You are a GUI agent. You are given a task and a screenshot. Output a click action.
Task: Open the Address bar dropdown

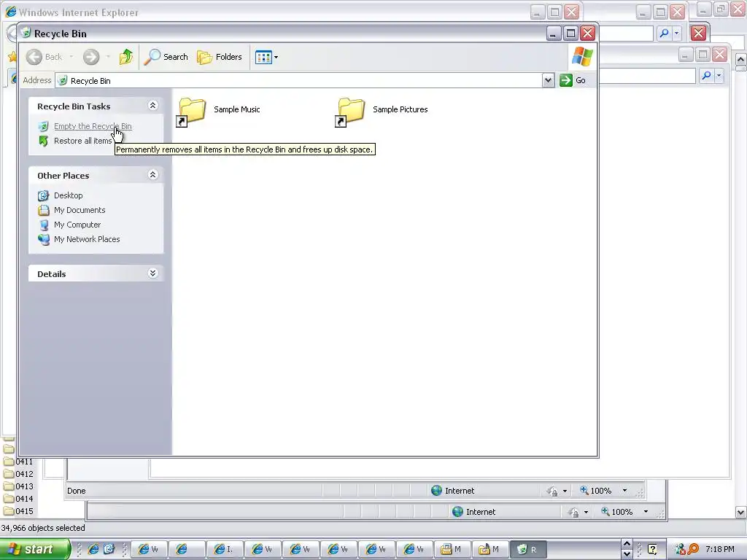[x=548, y=80]
